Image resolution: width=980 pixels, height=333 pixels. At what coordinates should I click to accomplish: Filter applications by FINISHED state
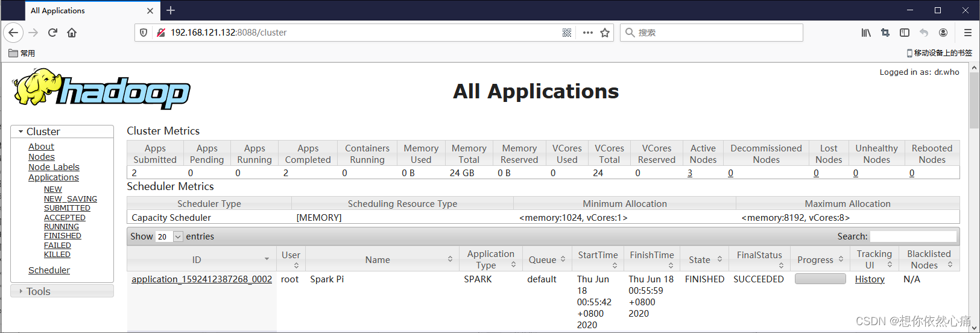pos(63,236)
